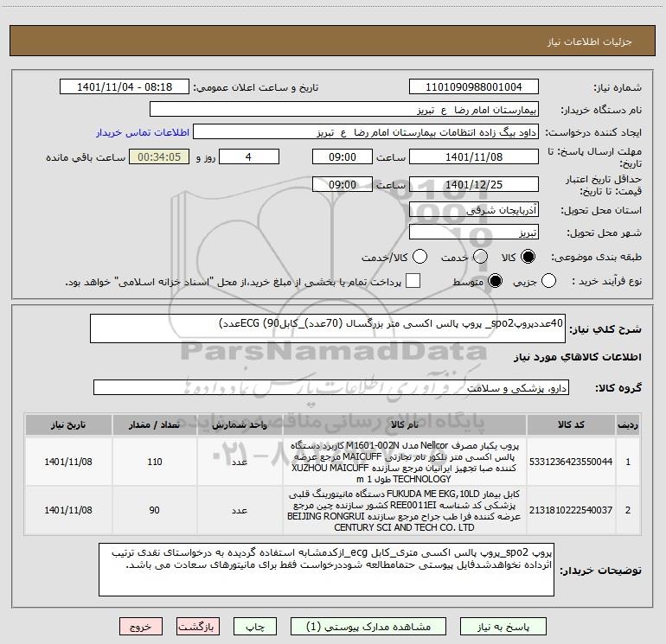This screenshot has width=666, height=644.
Task: Click the announcement date field 1401/11/04 - 08:18
Action: point(125,86)
